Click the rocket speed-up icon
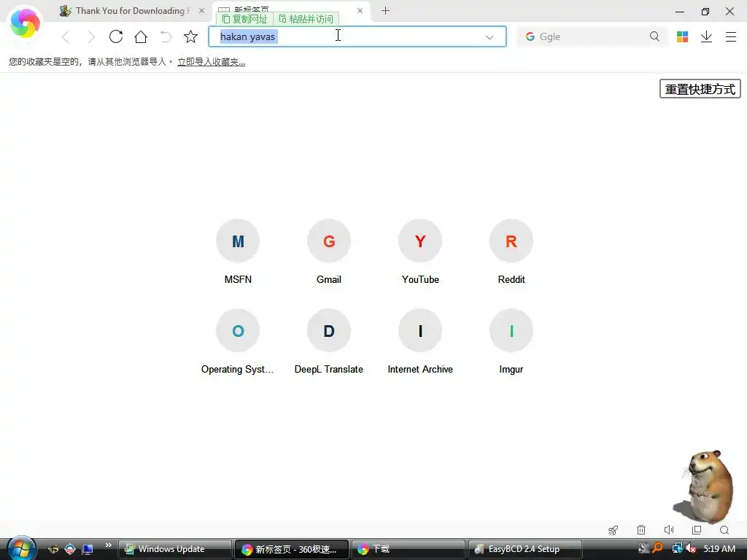 (x=613, y=530)
